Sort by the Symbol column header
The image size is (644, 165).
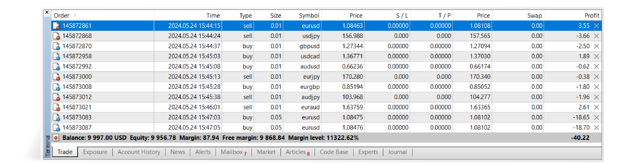[x=302, y=15]
